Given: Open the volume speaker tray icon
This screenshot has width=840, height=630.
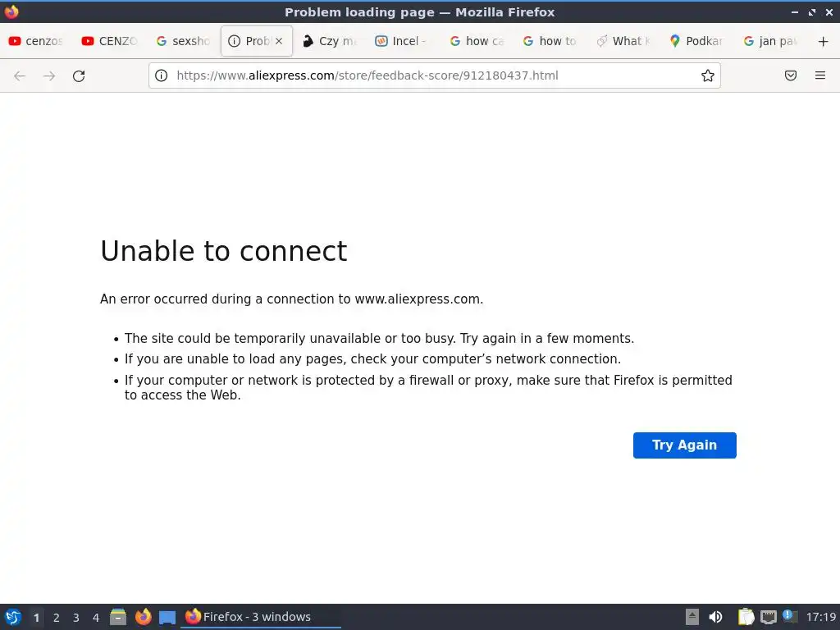Looking at the screenshot, I should coord(715,617).
